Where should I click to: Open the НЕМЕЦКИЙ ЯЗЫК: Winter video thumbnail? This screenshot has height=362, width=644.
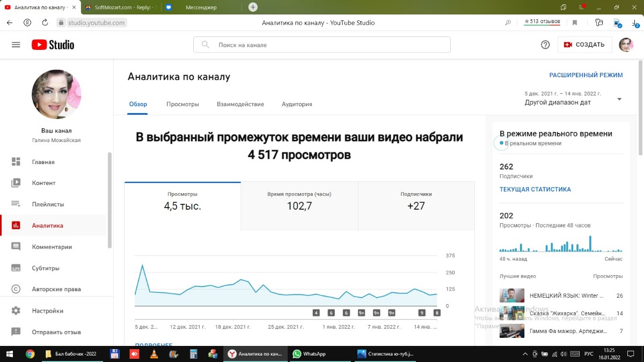point(512,295)
